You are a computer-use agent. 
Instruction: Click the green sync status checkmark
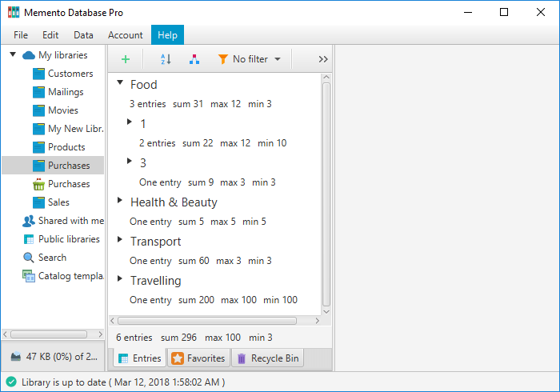[x=11, y=382]
